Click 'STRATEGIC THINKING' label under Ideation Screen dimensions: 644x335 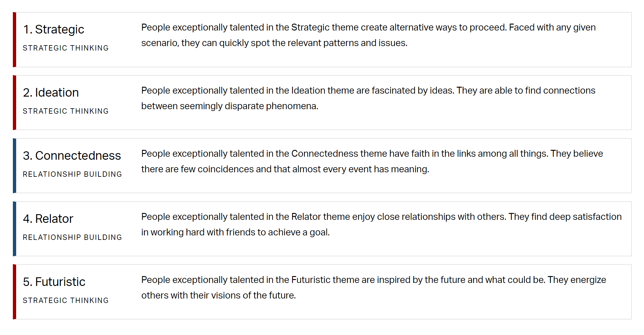66,111
